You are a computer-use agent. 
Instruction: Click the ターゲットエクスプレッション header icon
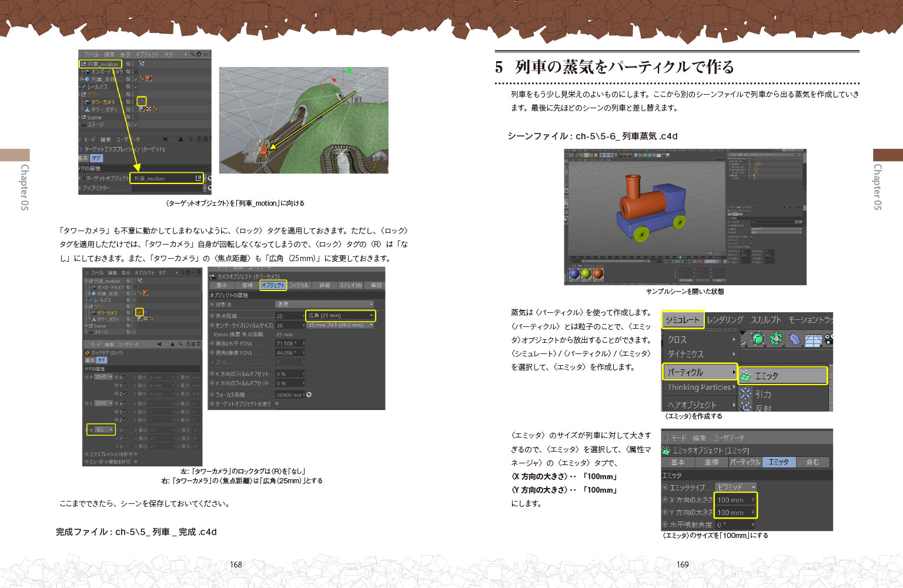81,149
